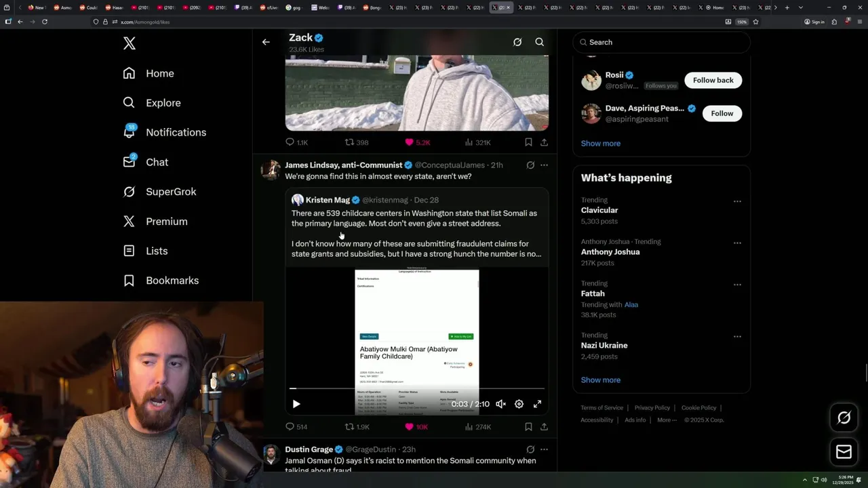
Task: Go back using profile back arrow
Action: [x=266, y=42]
